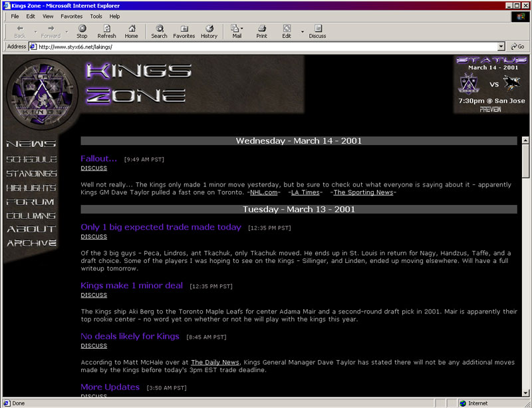
Task: Open the View menu
Action: click(48, 16)
